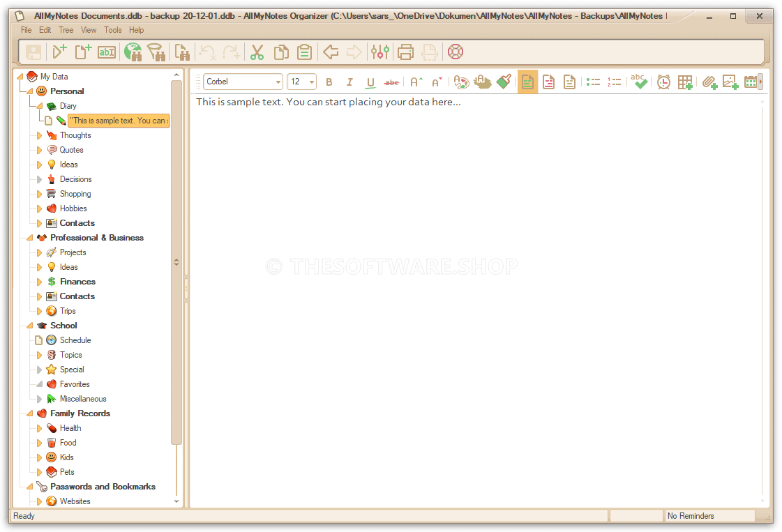Add a new folder with the triangle-plus icon
782x532 pixels.
[x=59, y=52]
